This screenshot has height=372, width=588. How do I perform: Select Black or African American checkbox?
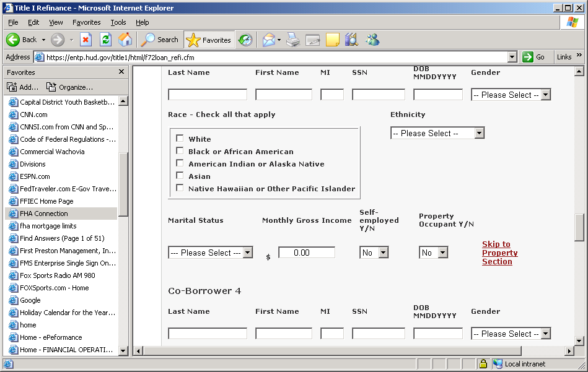click(x=180, y=151)
